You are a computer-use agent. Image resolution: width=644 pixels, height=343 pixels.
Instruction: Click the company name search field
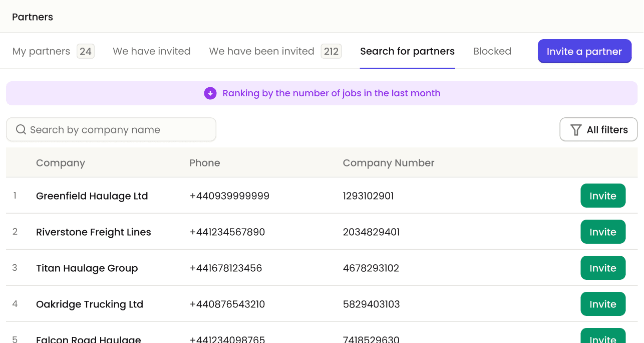(x=111, y=129)
